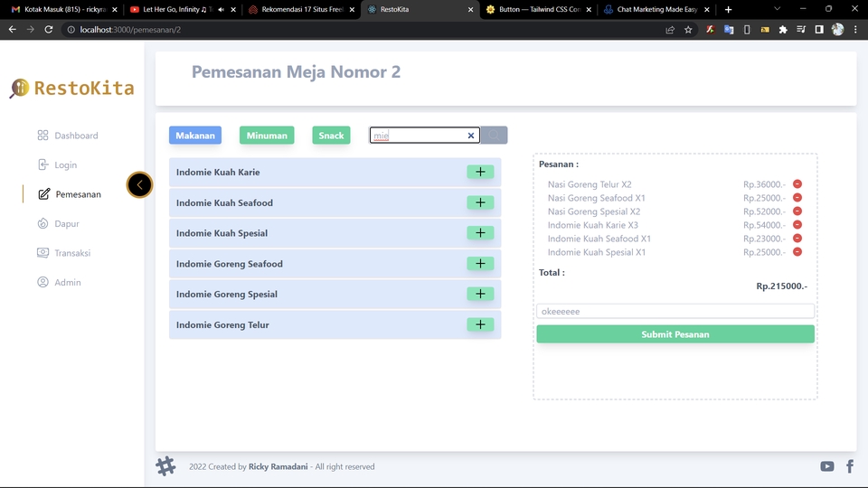Viewport: 868px width, 488px height.
Task: Open Dapur page from sidebar
Action: pyautogui.click(x=58, y=223)
